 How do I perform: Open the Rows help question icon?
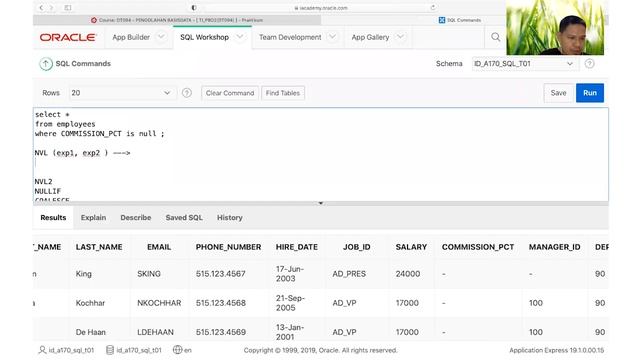tap(187, 93)
